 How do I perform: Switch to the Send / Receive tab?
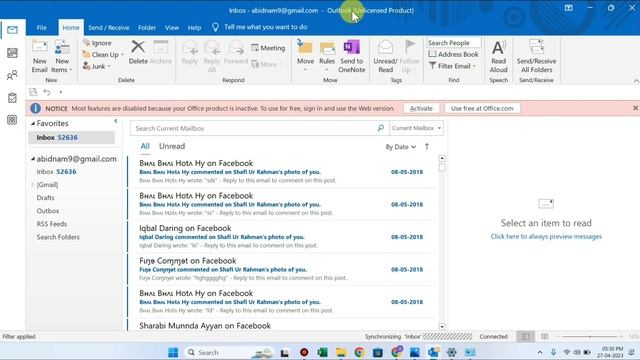point(109,27)
